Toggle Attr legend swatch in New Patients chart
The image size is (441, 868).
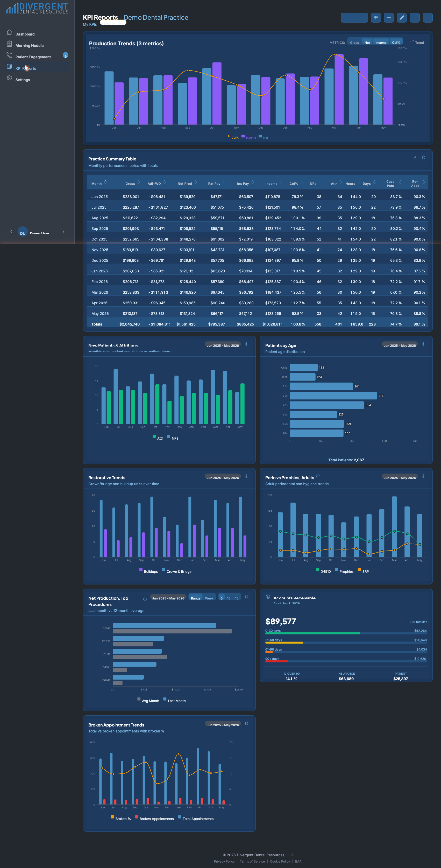[x=154, y=437]
